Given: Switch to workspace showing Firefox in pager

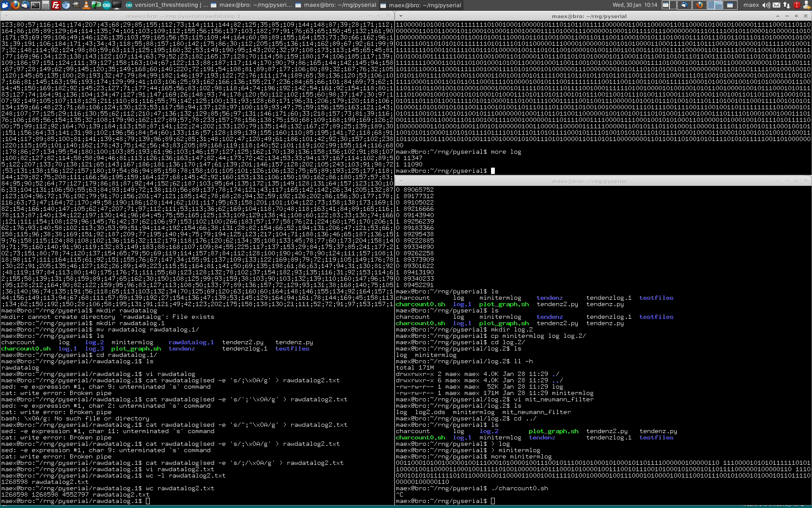Looking at the screenshot, I should 699,5.
